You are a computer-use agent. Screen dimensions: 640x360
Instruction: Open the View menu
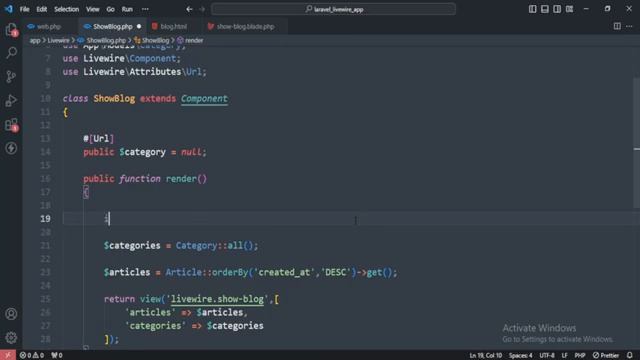pos(93,9)
